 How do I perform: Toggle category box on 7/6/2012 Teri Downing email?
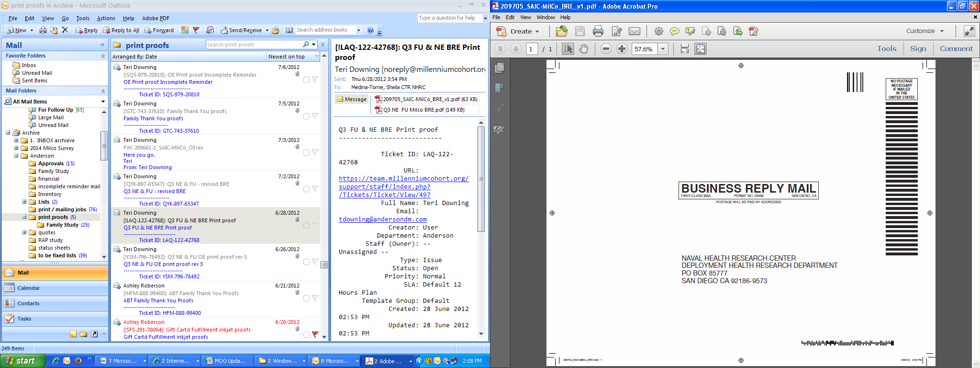(306, 80)
